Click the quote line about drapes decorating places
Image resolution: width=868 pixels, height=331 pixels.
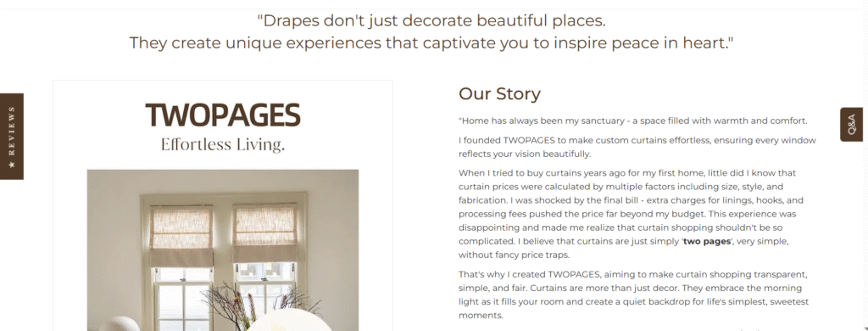pyautogui.click(x=431, y=21)
